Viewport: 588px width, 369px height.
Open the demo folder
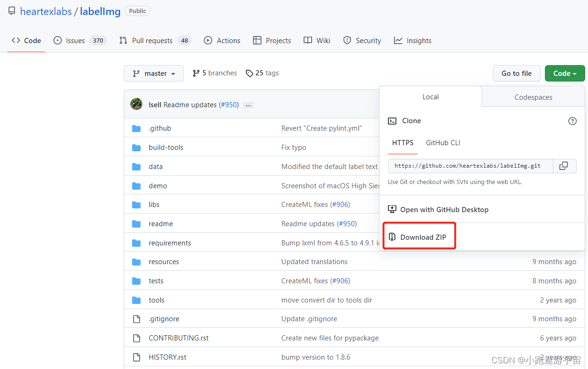coord(158,186)
